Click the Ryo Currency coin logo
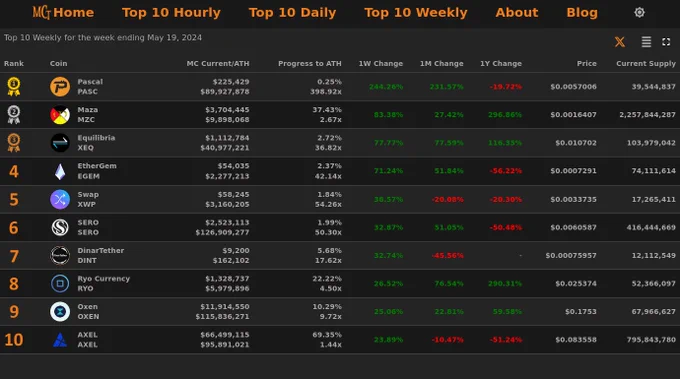The image size is (680, 379). (x=60, y=284)
